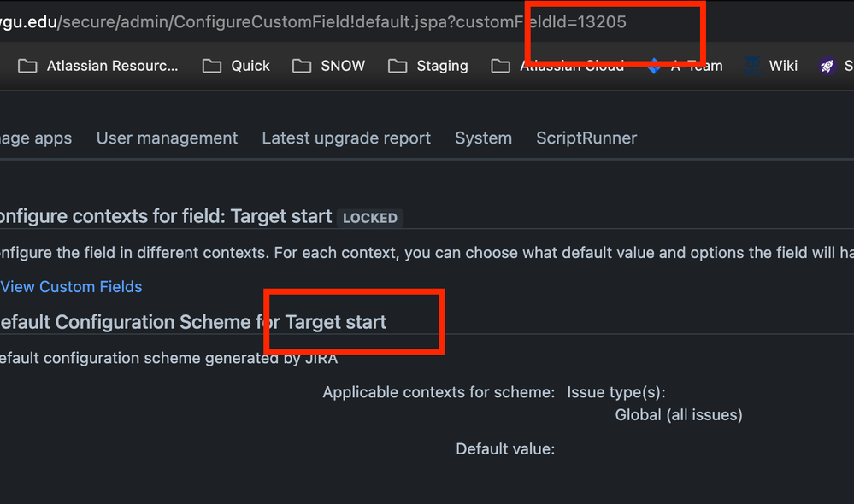Open User management

(x=167, y=138)
